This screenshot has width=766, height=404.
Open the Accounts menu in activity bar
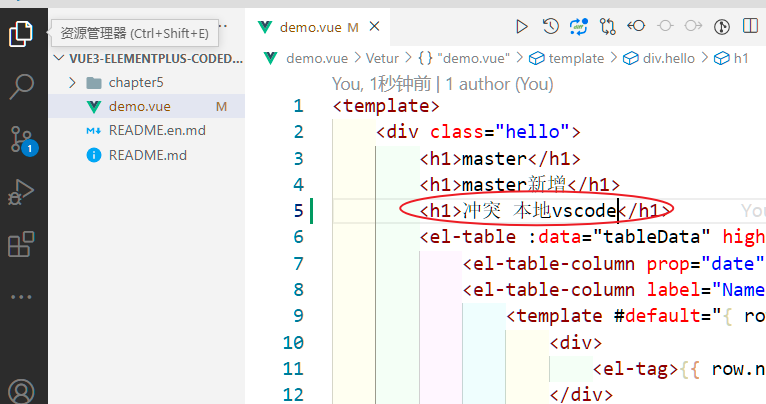(x=21, y=392)
